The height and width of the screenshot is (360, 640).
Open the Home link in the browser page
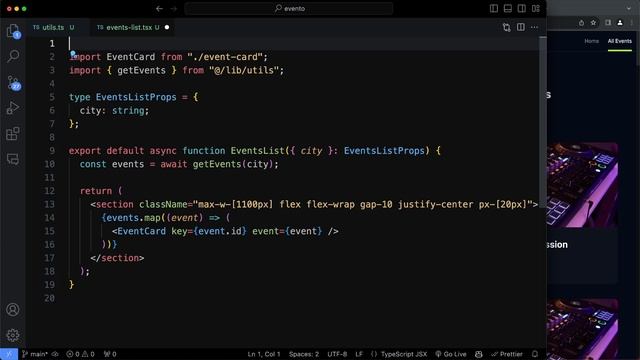(591, 41)
